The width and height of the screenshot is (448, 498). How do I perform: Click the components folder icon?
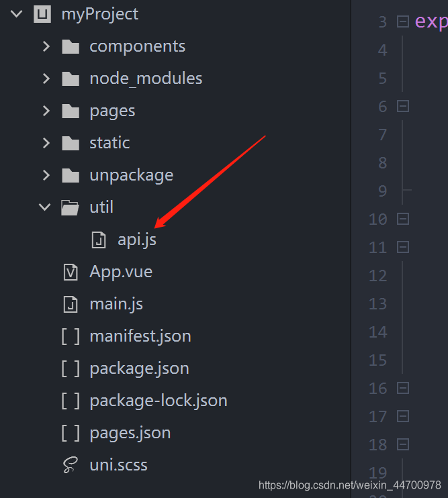71,47
